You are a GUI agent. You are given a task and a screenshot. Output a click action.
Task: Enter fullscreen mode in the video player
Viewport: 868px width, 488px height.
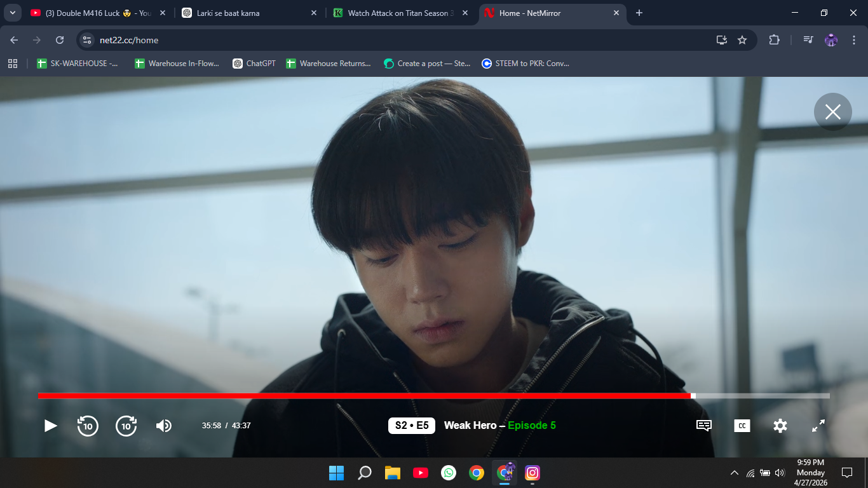[x=818, y=426]
